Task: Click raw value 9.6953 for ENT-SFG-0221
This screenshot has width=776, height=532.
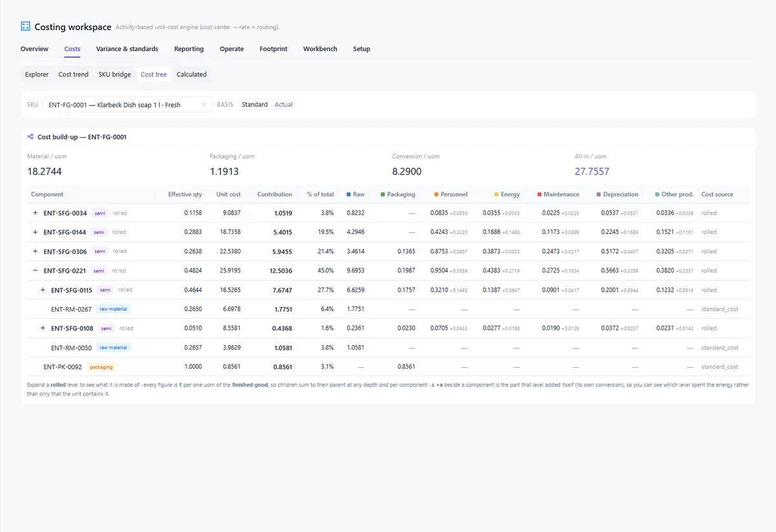Action: tap(355, 271)
